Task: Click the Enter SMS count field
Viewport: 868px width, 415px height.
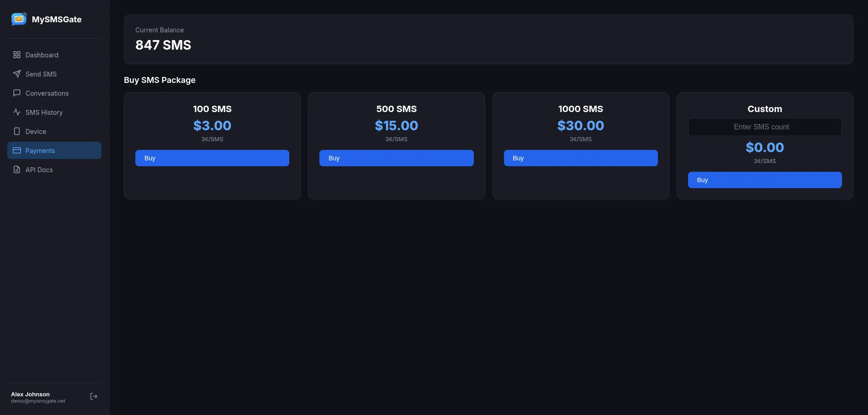Action: [764, 127]
